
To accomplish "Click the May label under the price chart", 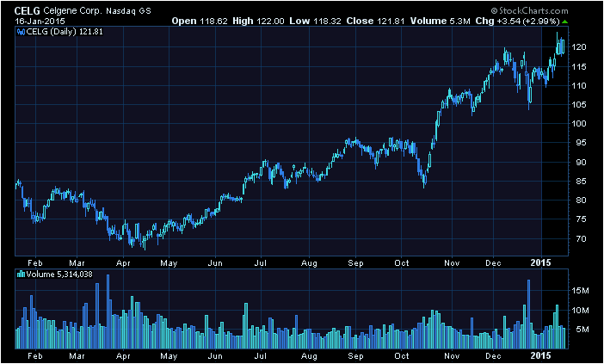I will click(x=169, y=263).
